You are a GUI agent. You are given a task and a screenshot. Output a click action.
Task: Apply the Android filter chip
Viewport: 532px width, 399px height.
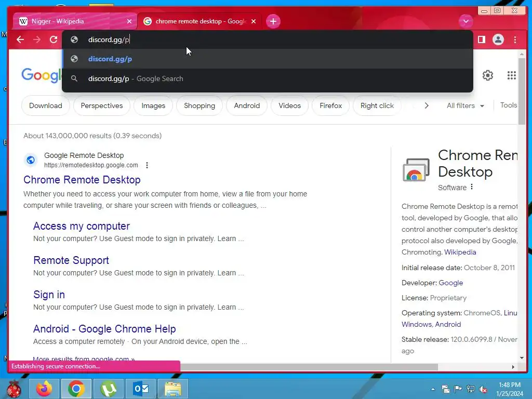pos(247,105)
